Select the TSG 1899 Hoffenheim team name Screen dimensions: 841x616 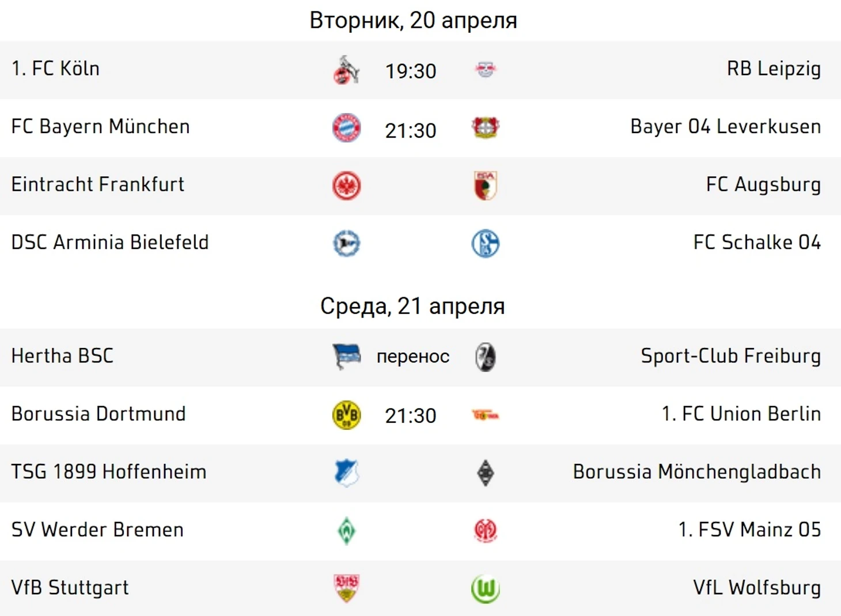(109, 472)
